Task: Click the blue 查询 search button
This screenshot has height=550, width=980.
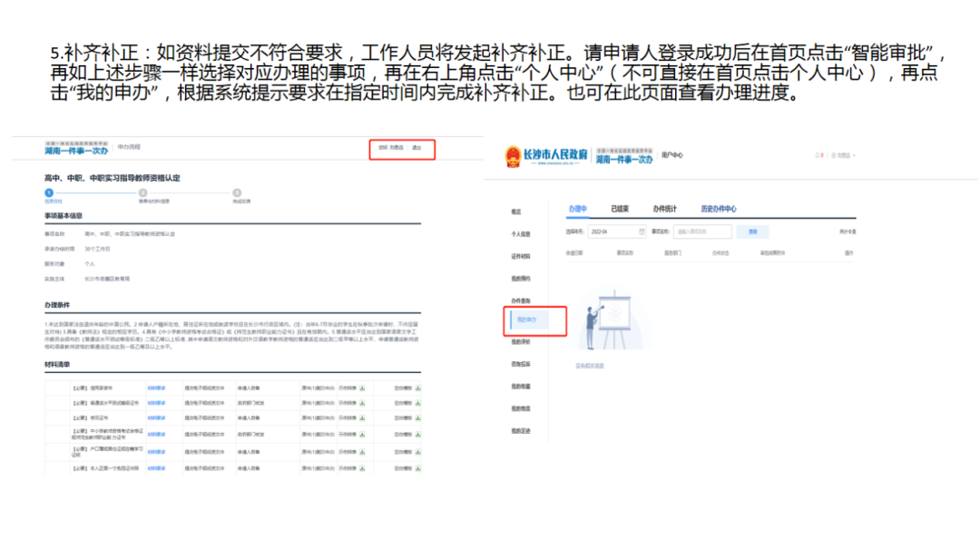Action: click(x=751, y=232)
